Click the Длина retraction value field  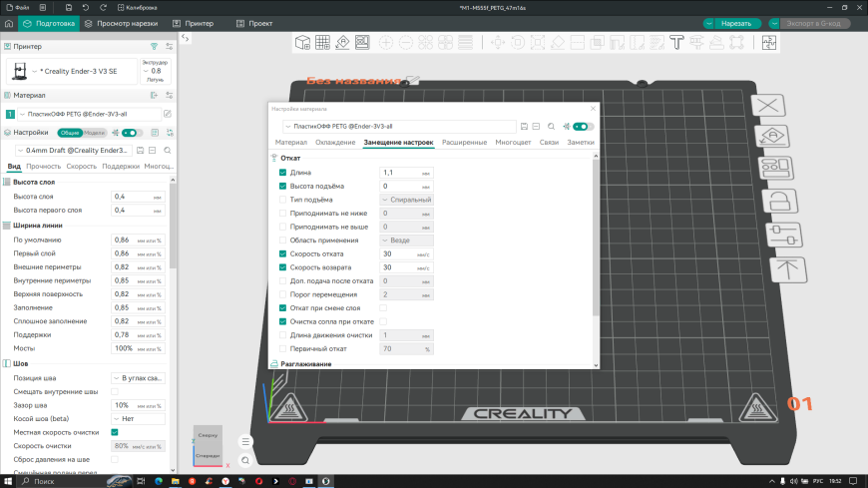406,173
